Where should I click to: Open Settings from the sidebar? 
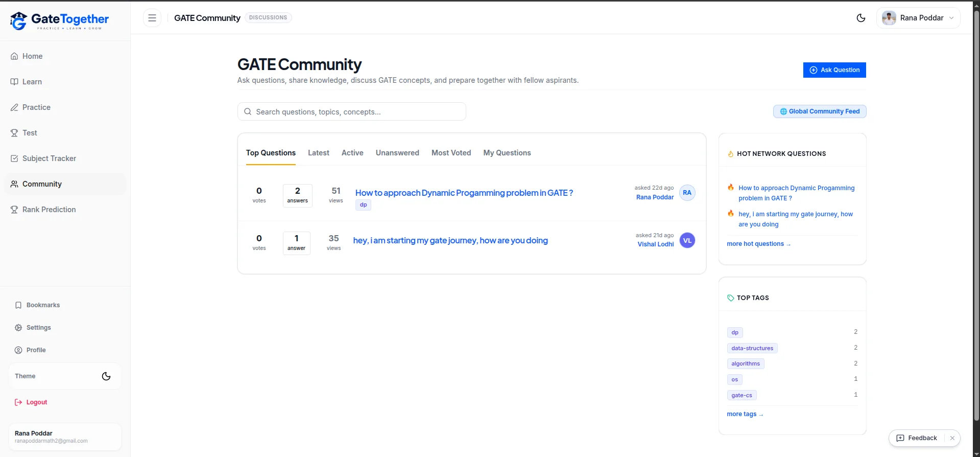65,328
